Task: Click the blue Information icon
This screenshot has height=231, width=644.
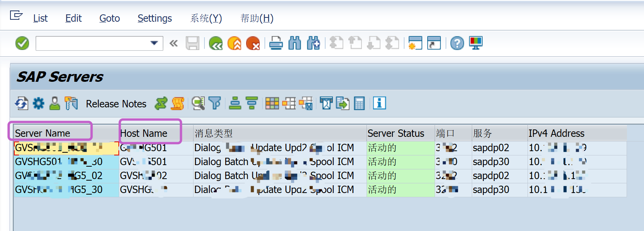Action: click(x=380, y=103)
